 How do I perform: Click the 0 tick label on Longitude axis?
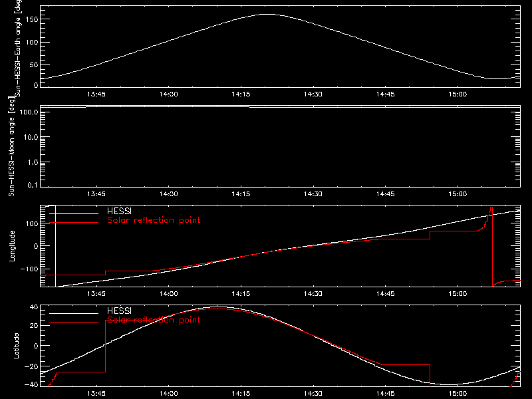click(x=36, y=246)
